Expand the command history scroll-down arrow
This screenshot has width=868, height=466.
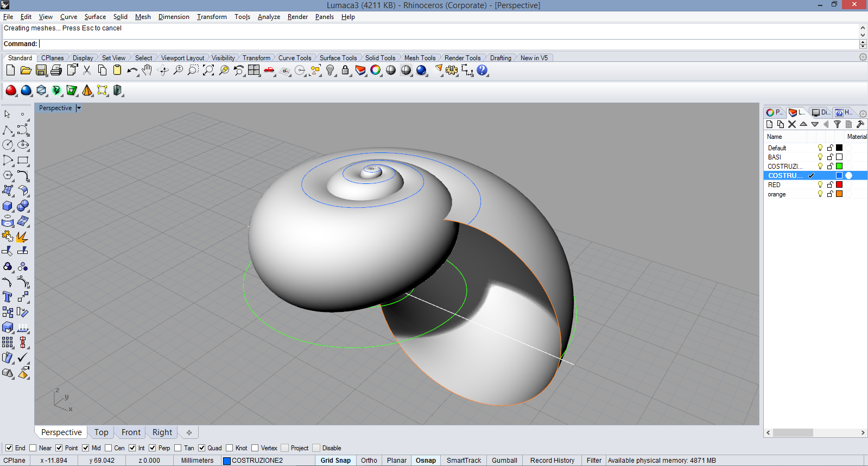863,34
